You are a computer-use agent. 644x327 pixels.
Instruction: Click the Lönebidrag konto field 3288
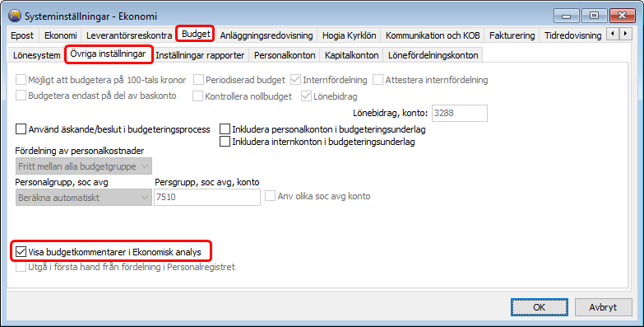click(460, 113)
